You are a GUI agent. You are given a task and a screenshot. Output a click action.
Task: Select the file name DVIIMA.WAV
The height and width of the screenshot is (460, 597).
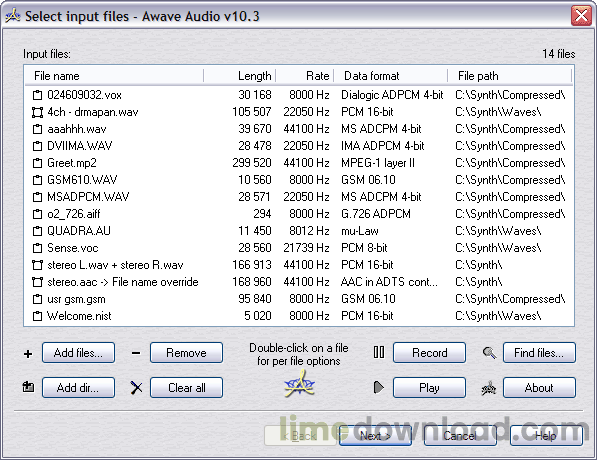pyautogui.click(x=80, y=146)
